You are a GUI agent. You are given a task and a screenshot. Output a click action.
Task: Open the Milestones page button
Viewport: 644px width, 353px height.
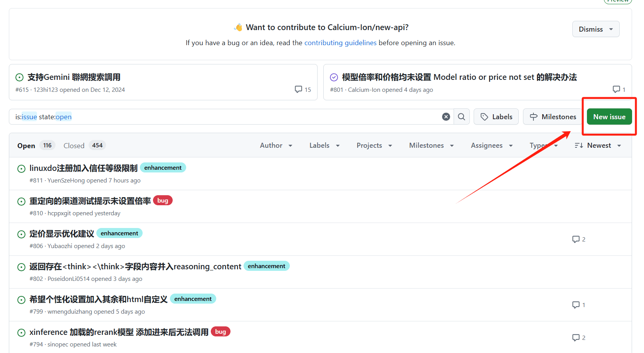(x=553, y=117)
